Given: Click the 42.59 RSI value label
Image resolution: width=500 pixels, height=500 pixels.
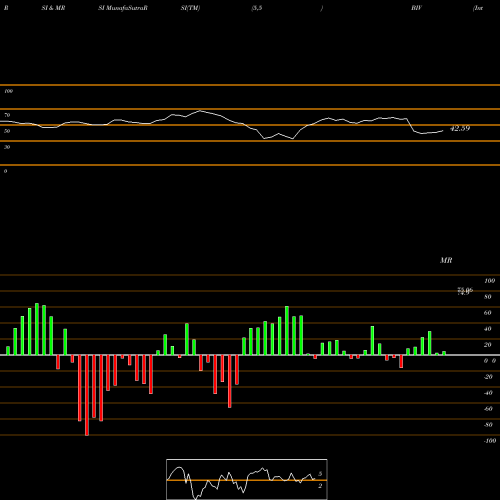Looking at the screenshot, I should [460, 128].
